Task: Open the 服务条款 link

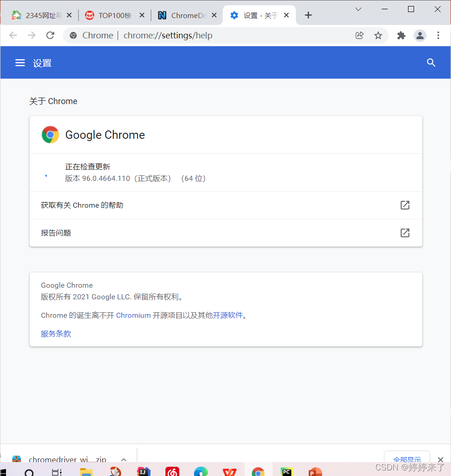Action: coord(56,334)
